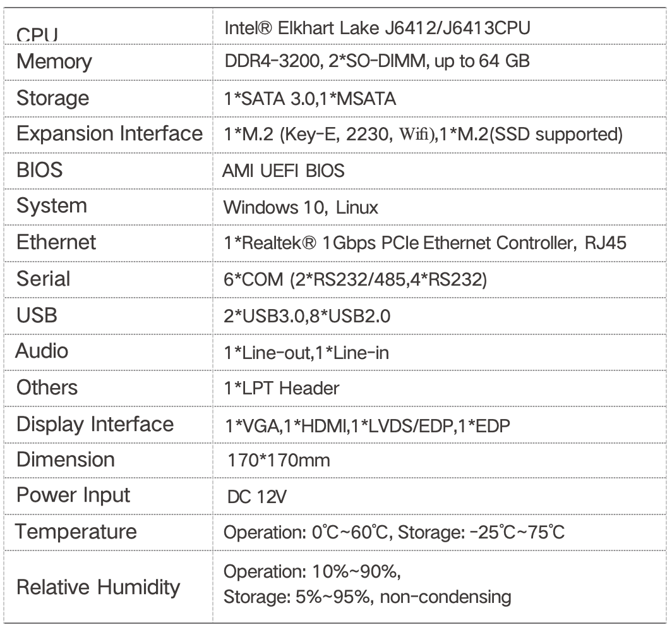Viewport: 672px width, 632px height.
Task: Click the AMI UEFI BIOS value
Action: (284, 171)
